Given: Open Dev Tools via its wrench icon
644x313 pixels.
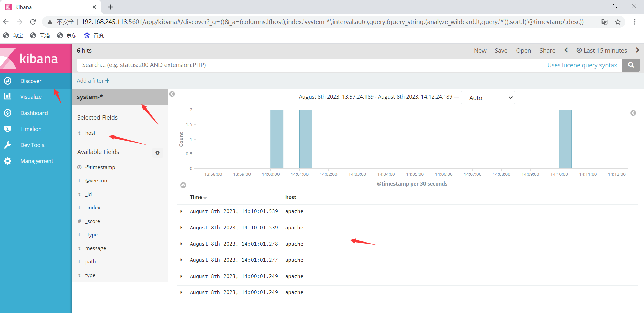Looking at the screenshot, I should click(x=8, y=145).
